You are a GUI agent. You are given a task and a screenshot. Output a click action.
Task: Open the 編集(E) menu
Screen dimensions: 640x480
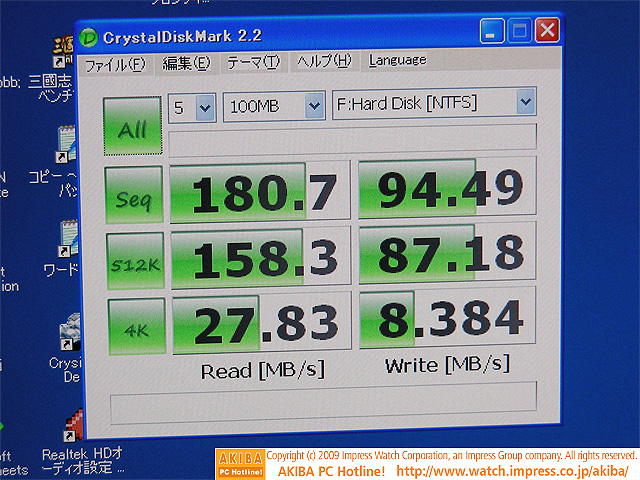click(186, 63)
